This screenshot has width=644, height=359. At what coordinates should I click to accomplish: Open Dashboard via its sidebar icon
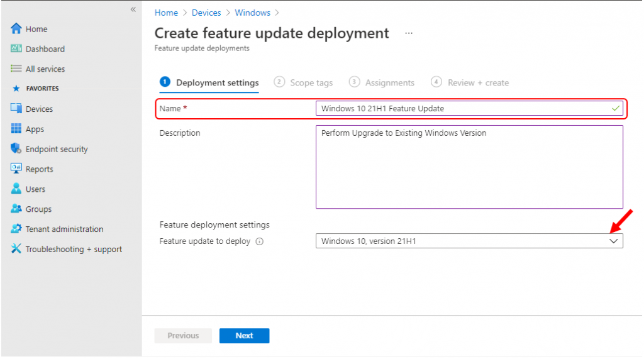[16, 49]
